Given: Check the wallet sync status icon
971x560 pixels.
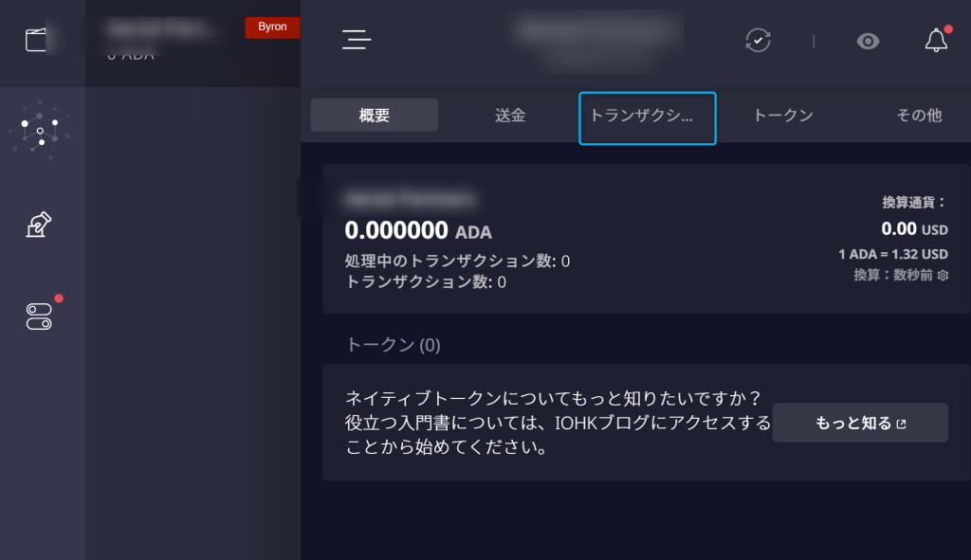Looking at the screenshot, I should point(758,41).
